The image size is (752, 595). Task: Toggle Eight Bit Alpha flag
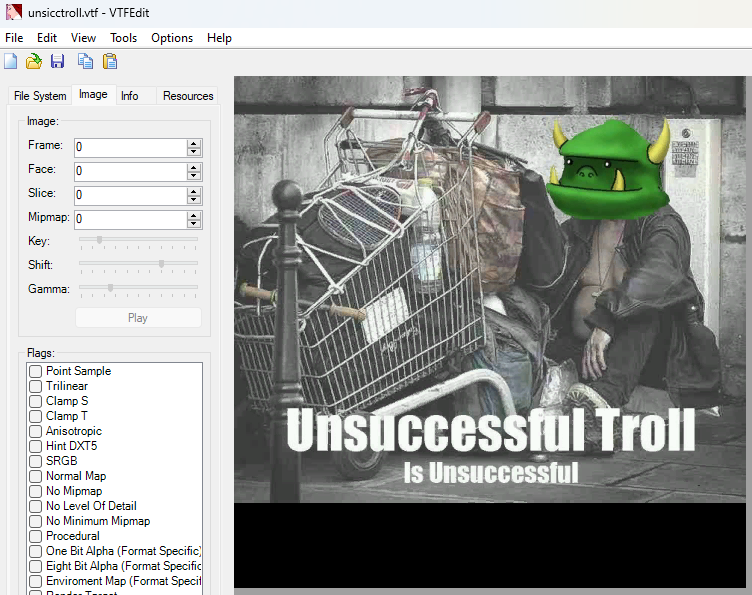35,566
